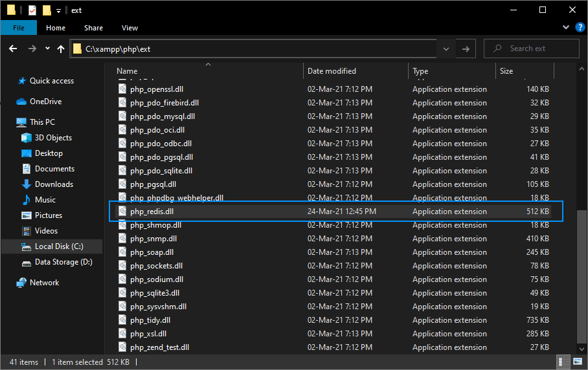Select the php_pdo_odbc.dll file icon
The width and height of the screenshot is (588, 370).
[122, 143]
